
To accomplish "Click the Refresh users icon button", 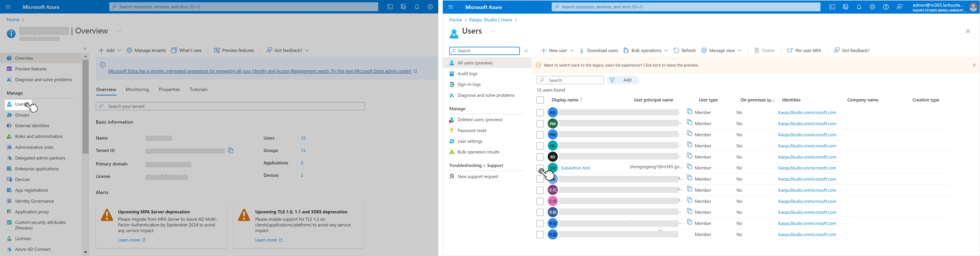I will point(684,51).
